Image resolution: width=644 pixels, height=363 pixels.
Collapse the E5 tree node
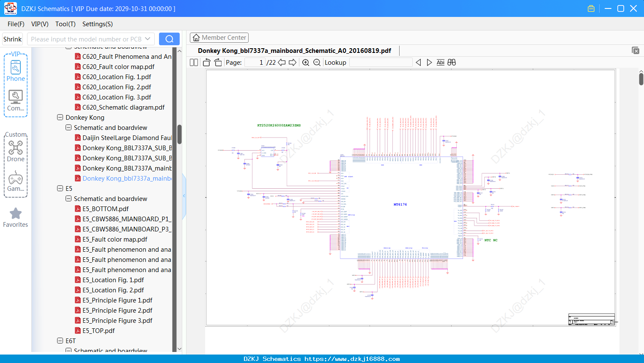(x=60, y=188)
